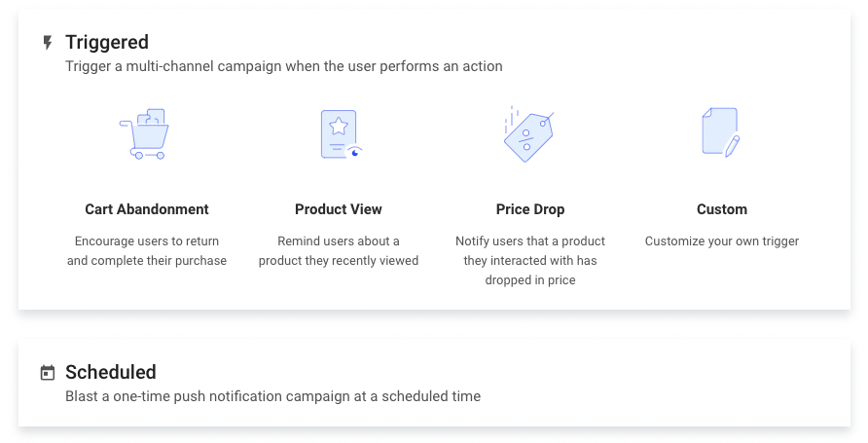Click 'Remind users about a product' description
Viewport: 868px width, 443px height.
point(339,251)
